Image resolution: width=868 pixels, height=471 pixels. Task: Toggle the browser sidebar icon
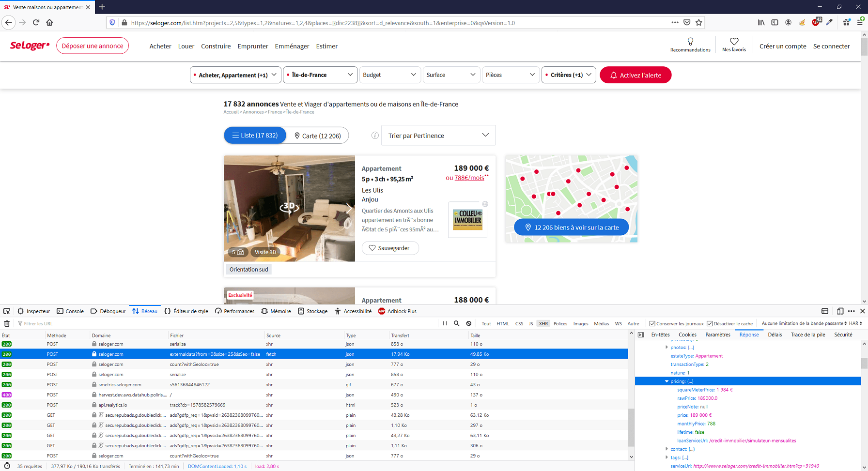(775, 22)
